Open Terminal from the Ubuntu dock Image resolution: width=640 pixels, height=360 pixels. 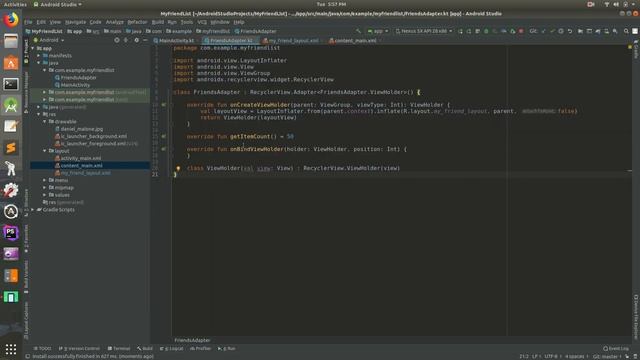pyautogui.click(x=11, y=84)
